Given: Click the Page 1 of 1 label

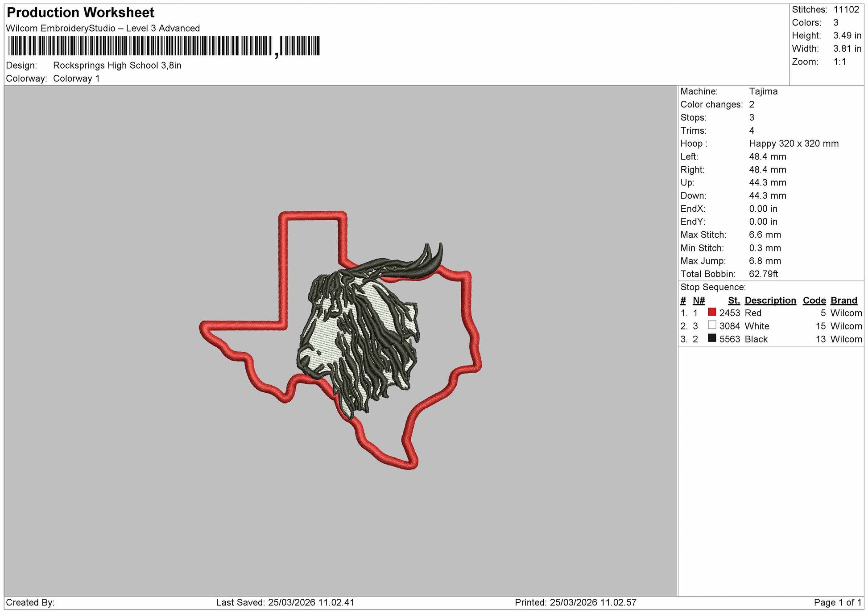Looking at the screenshot, I should (x=838, y=603).
